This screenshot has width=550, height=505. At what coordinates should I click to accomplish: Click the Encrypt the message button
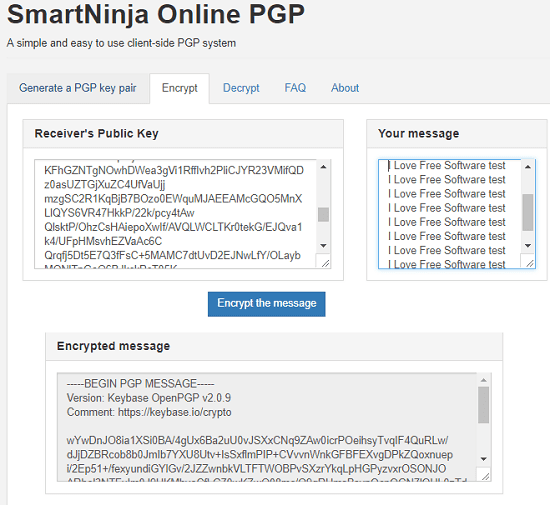point(267,304)
